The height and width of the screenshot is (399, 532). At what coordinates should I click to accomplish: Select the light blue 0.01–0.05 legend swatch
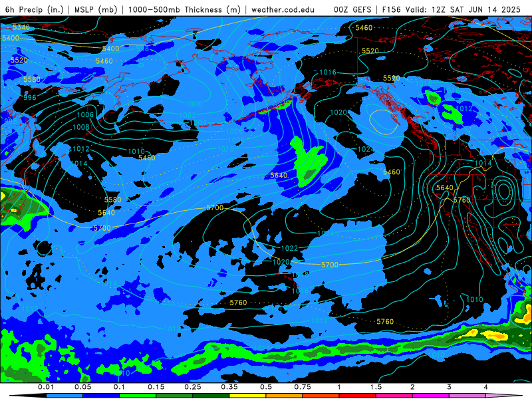[x=64, y=396]
